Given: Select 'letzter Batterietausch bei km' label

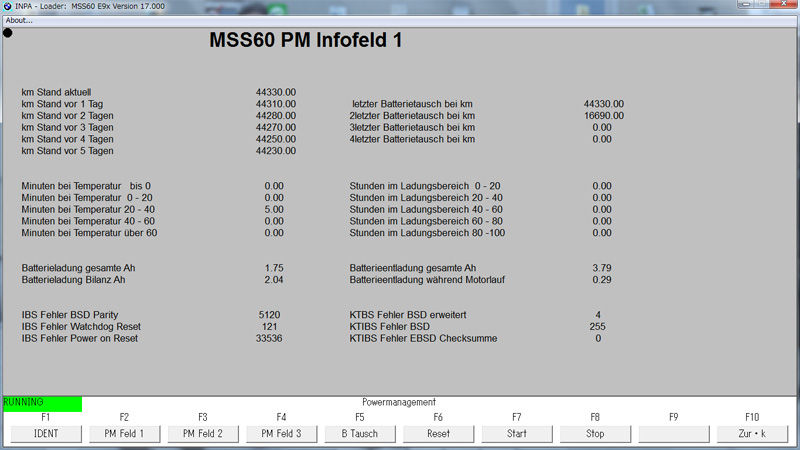Looking at the screenshot, I should tap(412, 104).
